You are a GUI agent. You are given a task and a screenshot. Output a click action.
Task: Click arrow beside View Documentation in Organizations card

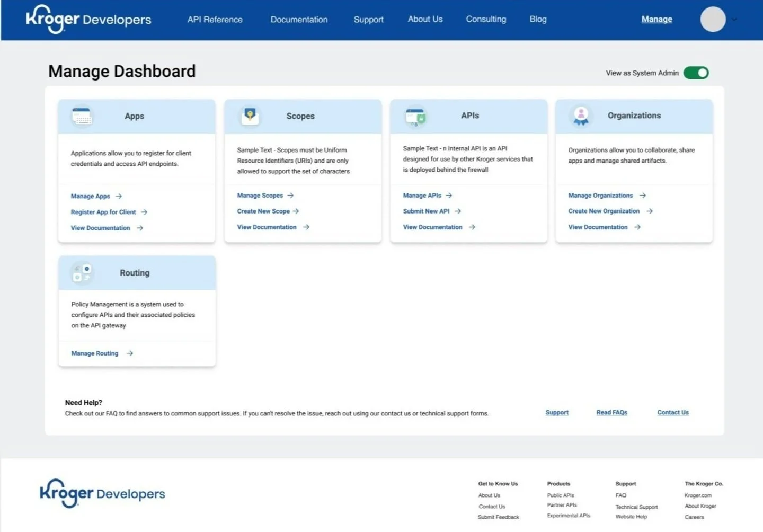pyautogui.click(x=637, y=227)
